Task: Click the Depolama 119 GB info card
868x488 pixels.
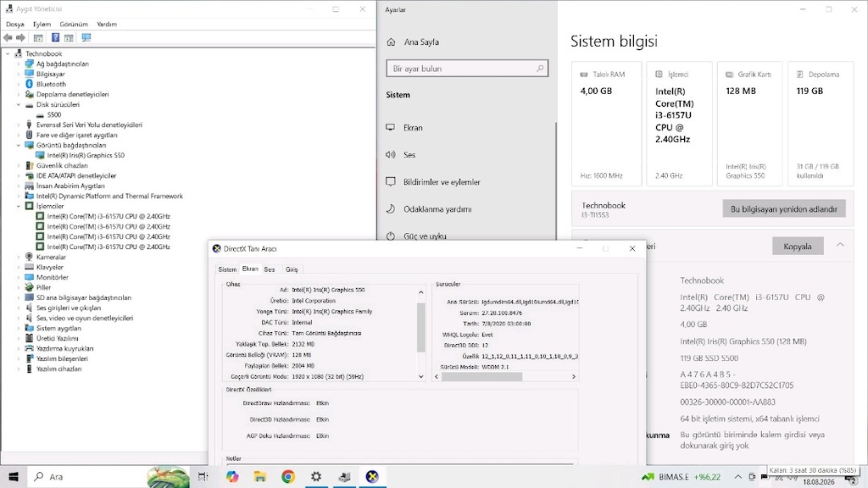Action: point(821,124)
